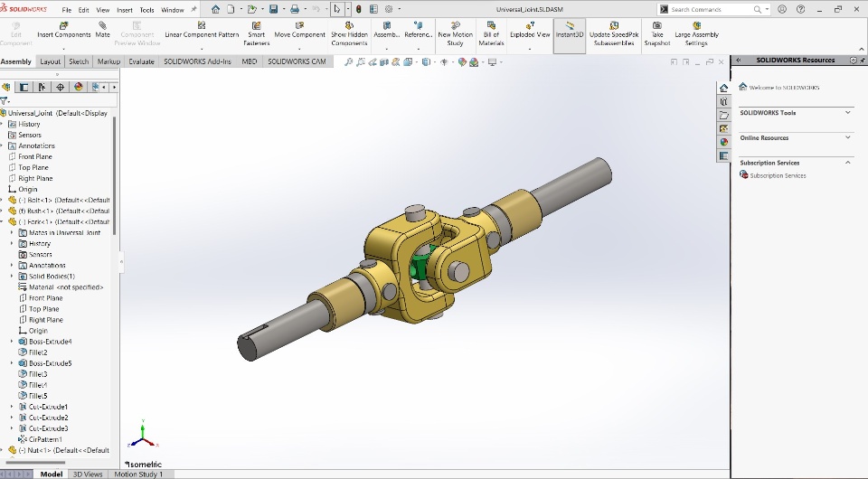
Task: Open the Insert menu
Action: tap(125, 10)
